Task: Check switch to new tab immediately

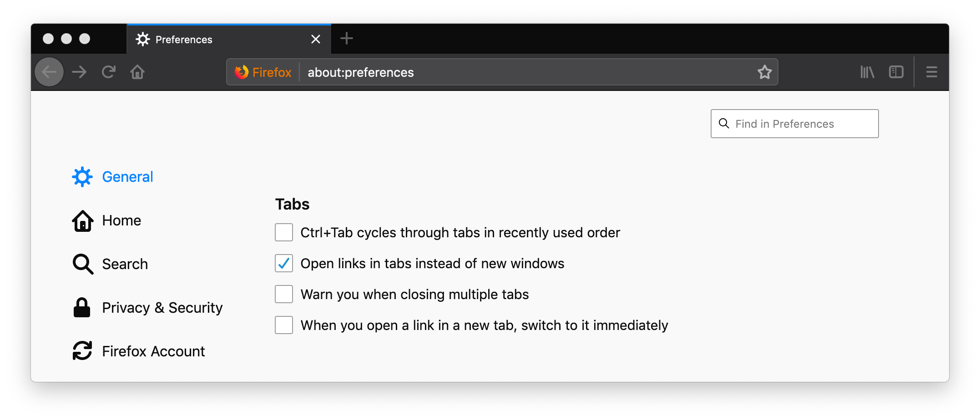Action: point(284,325)
